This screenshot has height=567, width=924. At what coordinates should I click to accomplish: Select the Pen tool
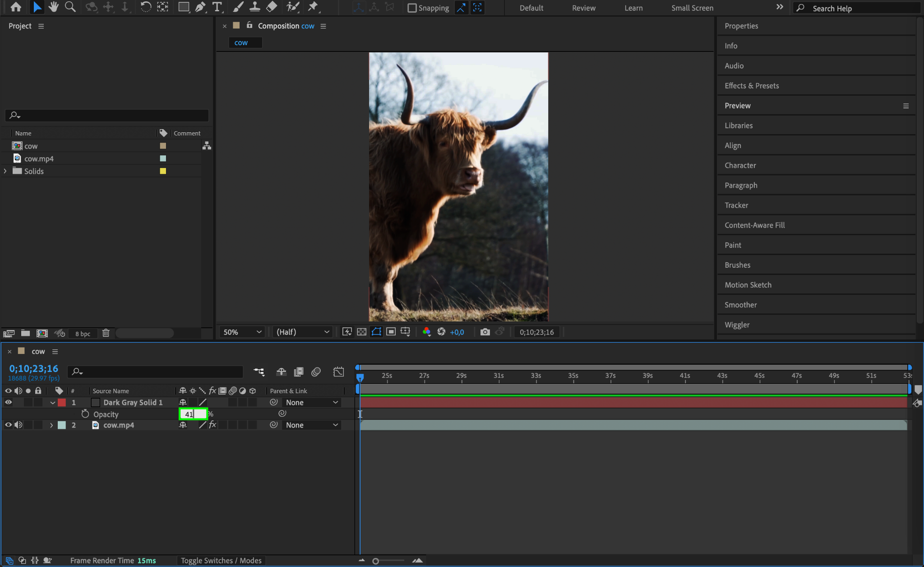(x=200, y=7)
